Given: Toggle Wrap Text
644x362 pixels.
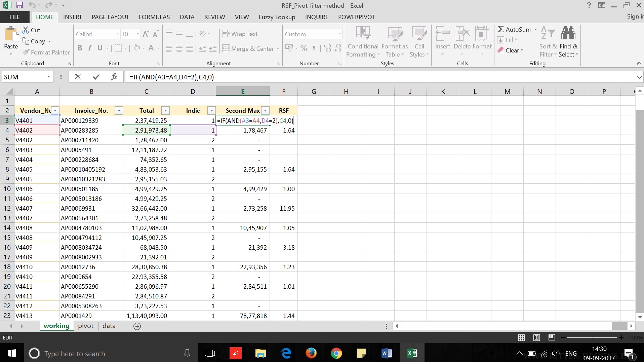Looking at the screenshot, I should coord(240,34).
